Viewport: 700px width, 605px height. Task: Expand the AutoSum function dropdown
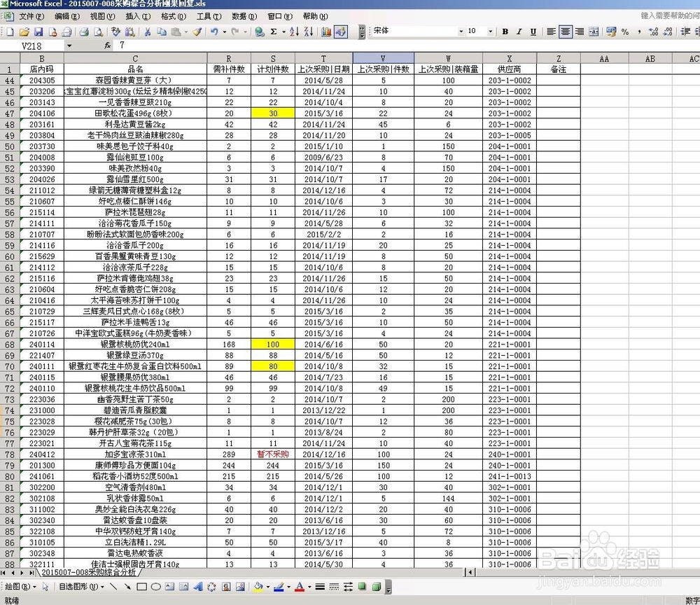(283, 32)
